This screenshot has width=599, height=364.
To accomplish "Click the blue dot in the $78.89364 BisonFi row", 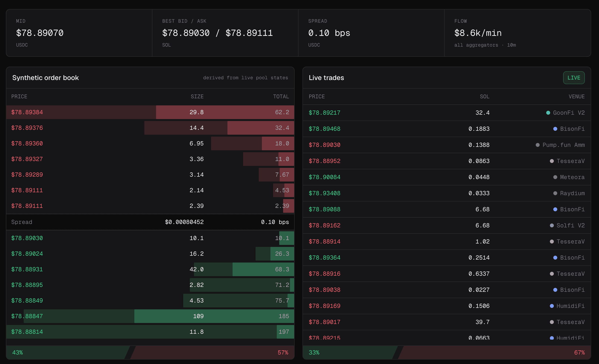I will 555,258.
